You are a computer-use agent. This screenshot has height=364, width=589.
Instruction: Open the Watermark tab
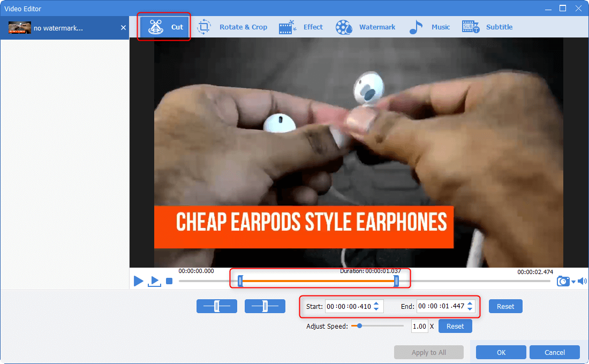point(366,27)
